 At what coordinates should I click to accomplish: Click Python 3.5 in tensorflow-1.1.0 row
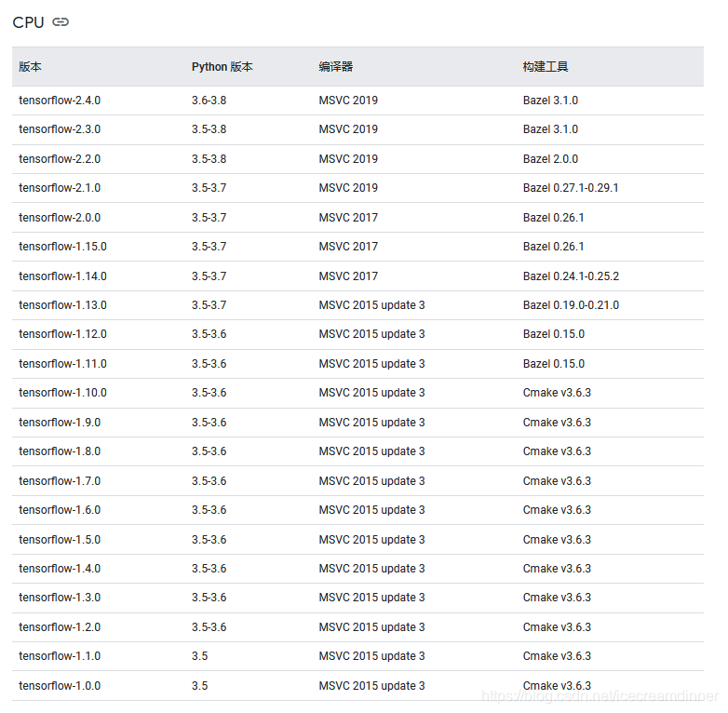[199, 655]
